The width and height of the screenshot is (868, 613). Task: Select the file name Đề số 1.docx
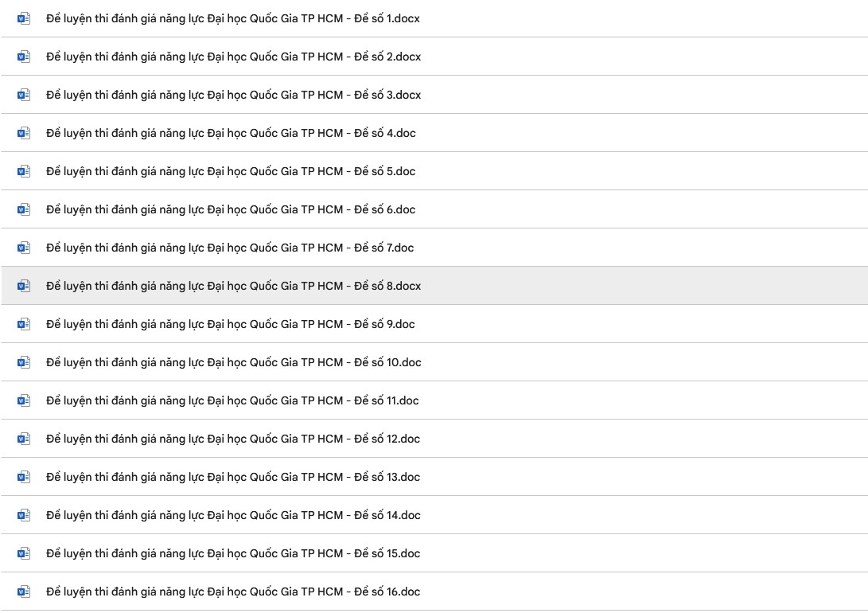(x=233, y=19)
